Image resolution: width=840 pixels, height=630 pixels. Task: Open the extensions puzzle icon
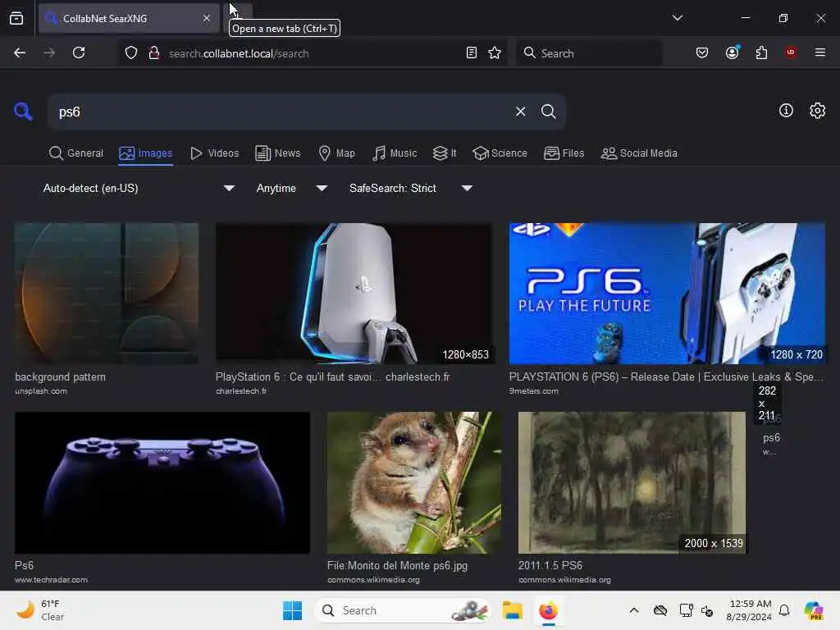761,52
